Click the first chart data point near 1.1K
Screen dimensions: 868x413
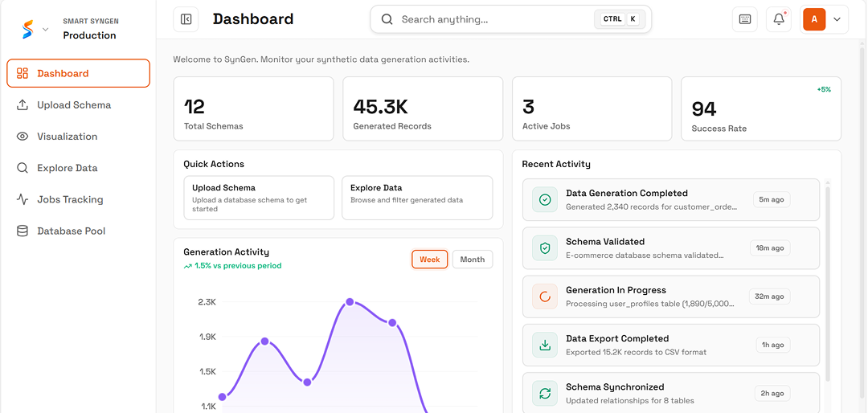coord(223,396)
